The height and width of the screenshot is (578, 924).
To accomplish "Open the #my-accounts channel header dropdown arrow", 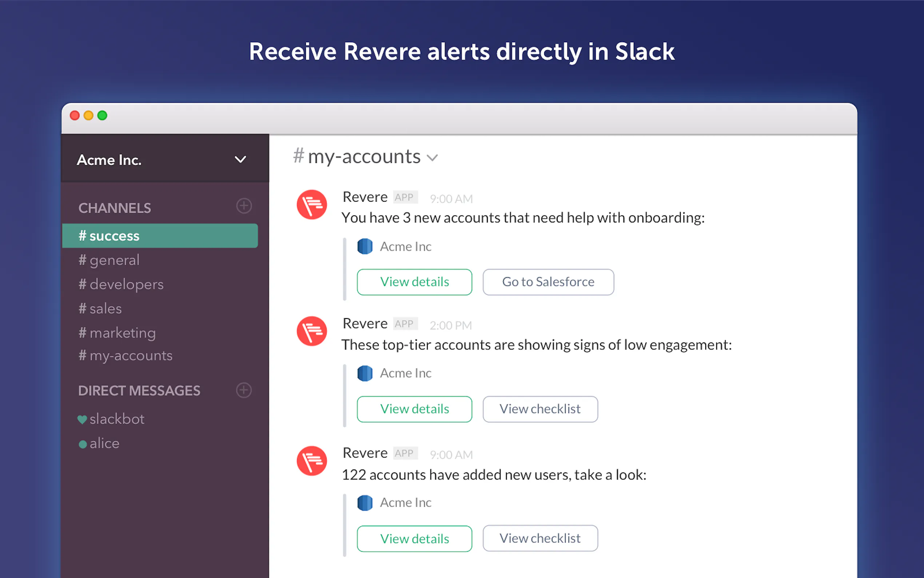I will pyautogui.click(x=432, y=158).
